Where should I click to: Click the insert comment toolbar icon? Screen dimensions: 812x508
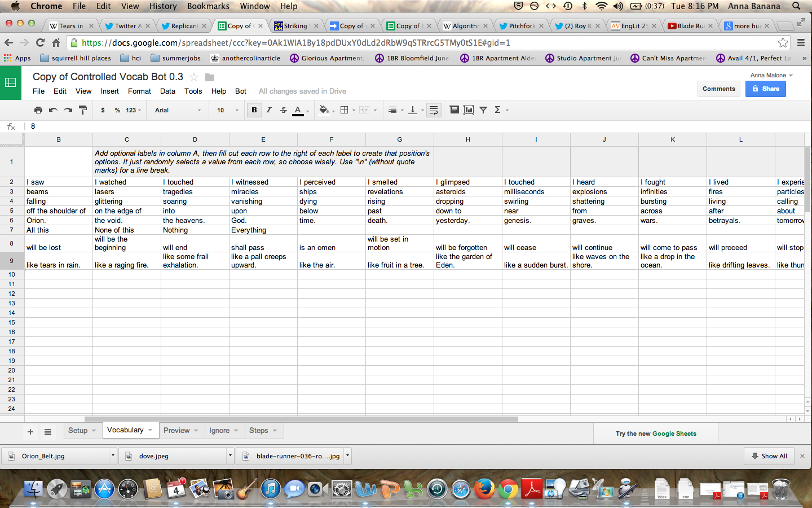(x=454, y=110)
